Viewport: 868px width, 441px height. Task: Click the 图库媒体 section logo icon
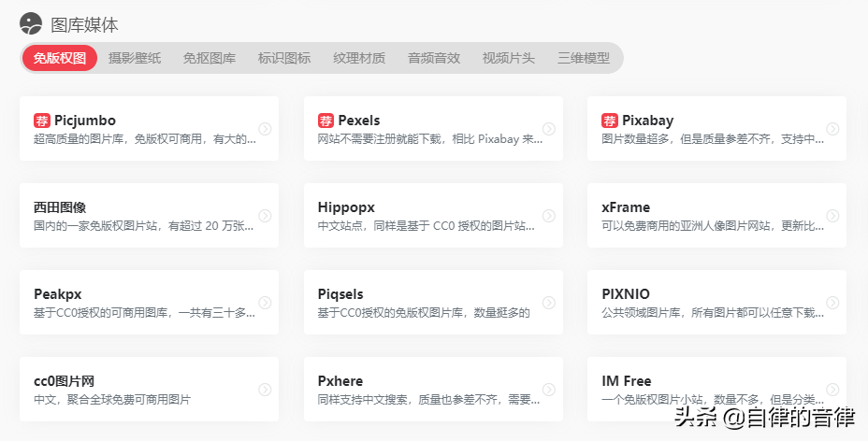point(31,23)
